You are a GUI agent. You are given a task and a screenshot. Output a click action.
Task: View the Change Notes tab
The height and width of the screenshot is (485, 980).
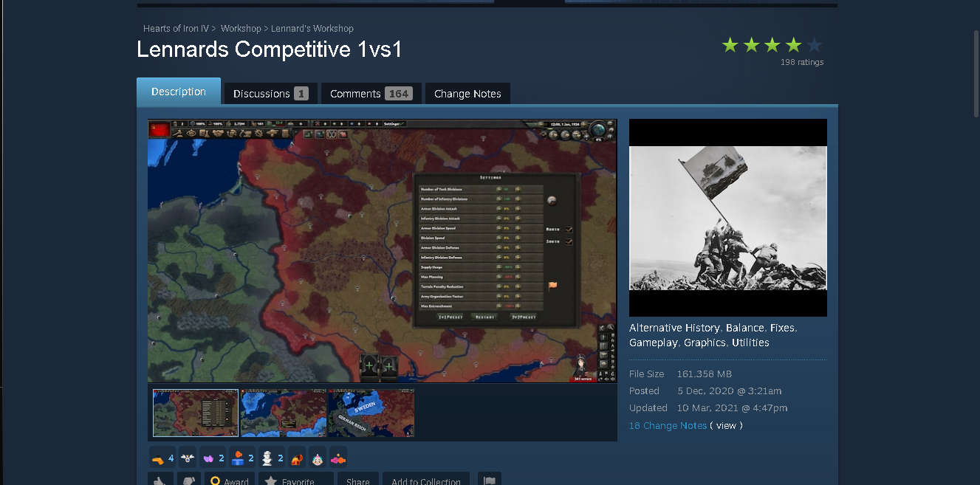point(467,93)
